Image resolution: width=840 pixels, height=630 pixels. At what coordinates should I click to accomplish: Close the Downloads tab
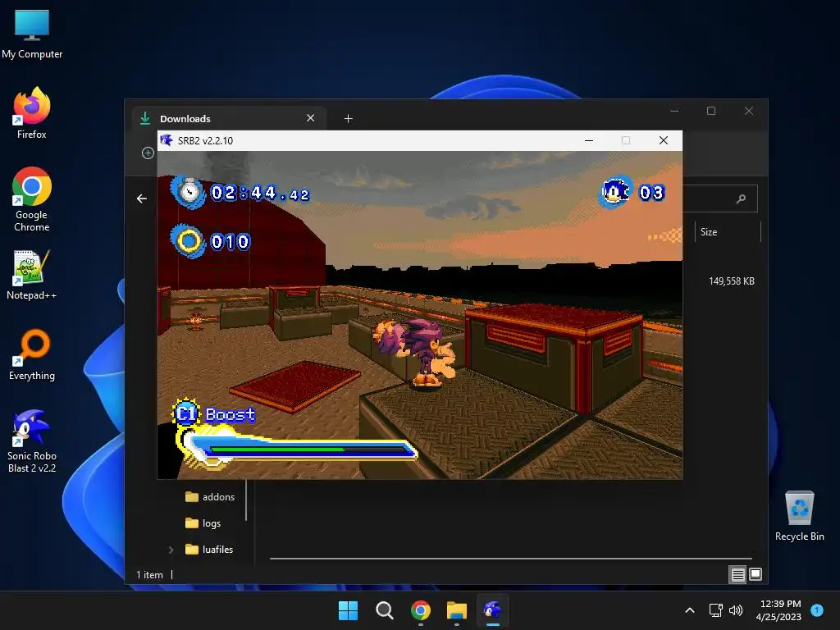(x=311, y=118)
